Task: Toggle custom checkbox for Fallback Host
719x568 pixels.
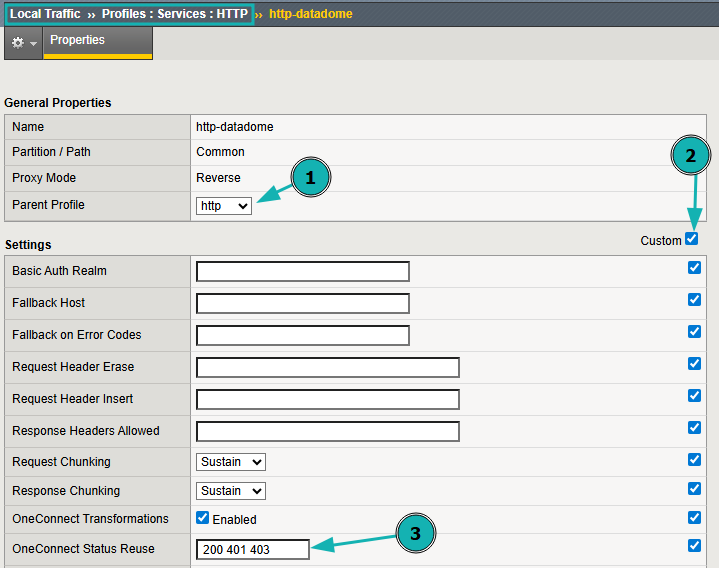Action: pyautogui.click(x=694, y=300)
